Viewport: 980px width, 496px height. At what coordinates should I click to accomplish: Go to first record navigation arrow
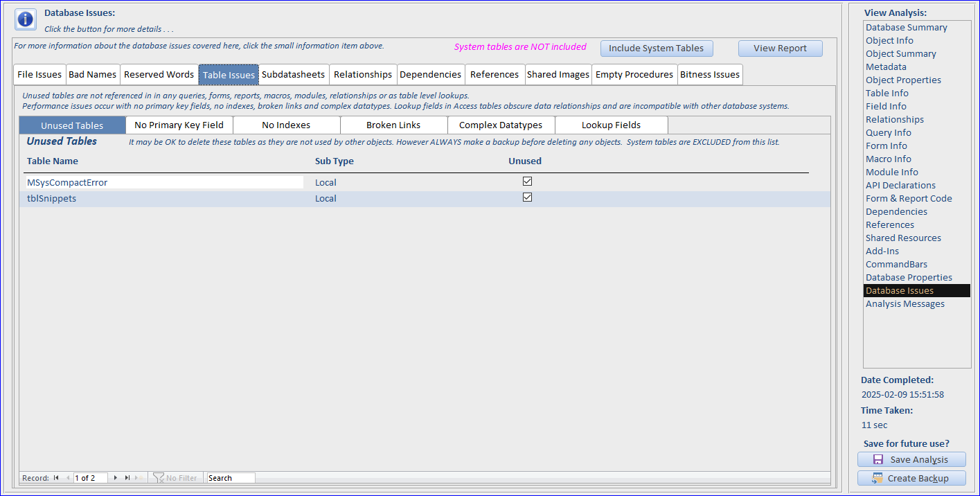click(56, 478)
